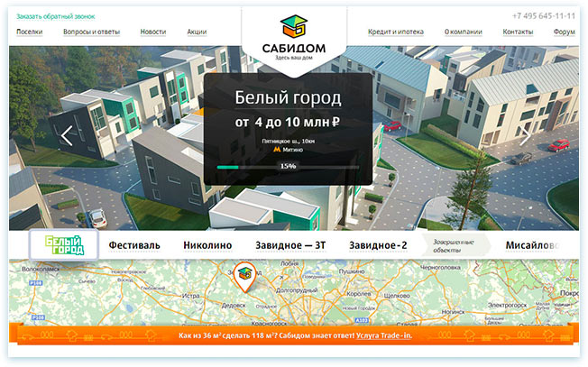Select the Завидное — 3Т tab
588x367 pixels.
pyautogui.click(x=291, y=245)
